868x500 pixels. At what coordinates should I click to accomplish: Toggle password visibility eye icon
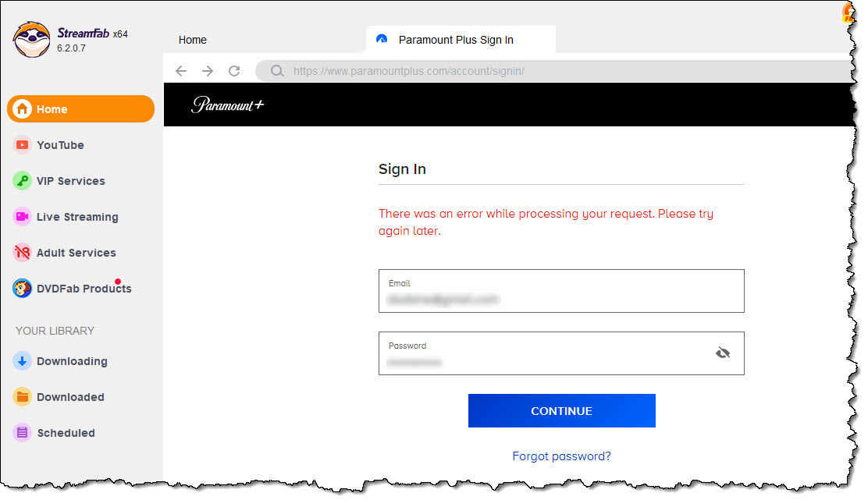(x=723, y=353)
